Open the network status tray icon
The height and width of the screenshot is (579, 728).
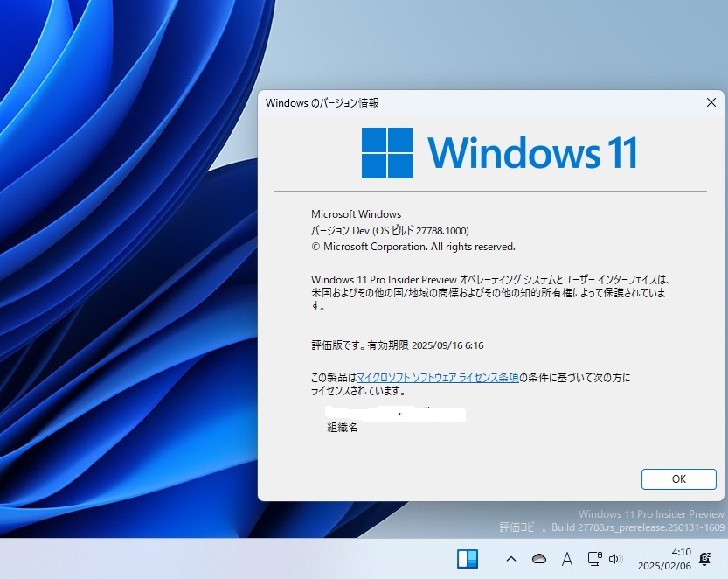595,559
